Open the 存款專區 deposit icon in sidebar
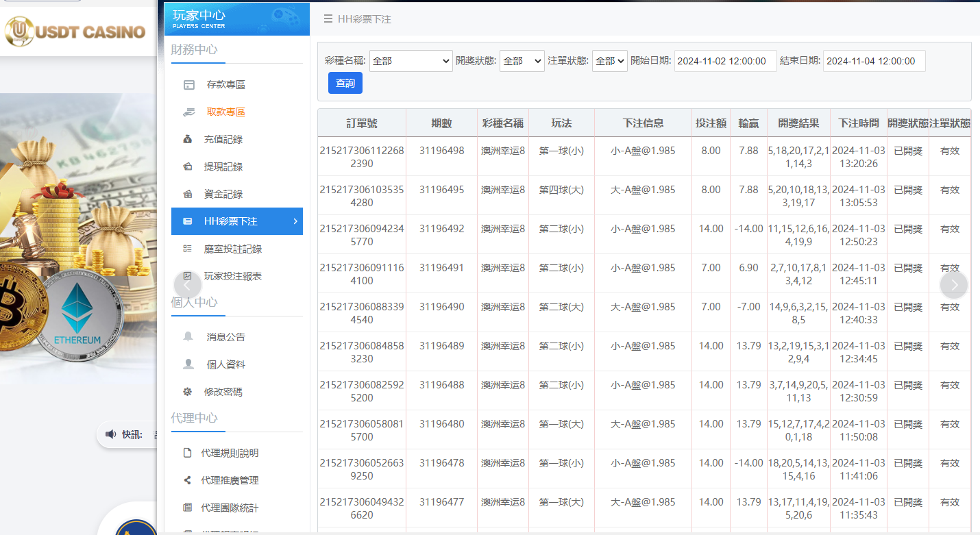 pos(191,84)
